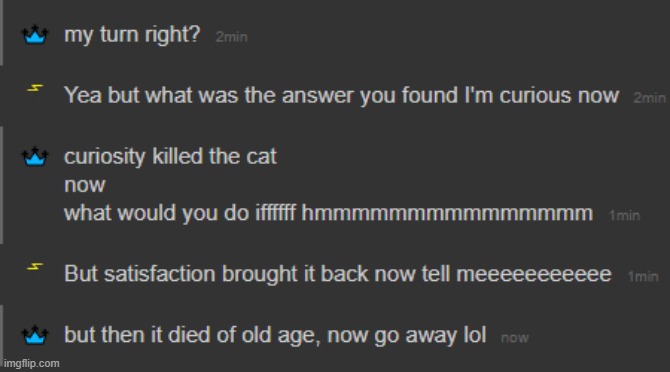Click the 1min timestamp after "meeeeeeeeeee"

click(x=643, y=277)
